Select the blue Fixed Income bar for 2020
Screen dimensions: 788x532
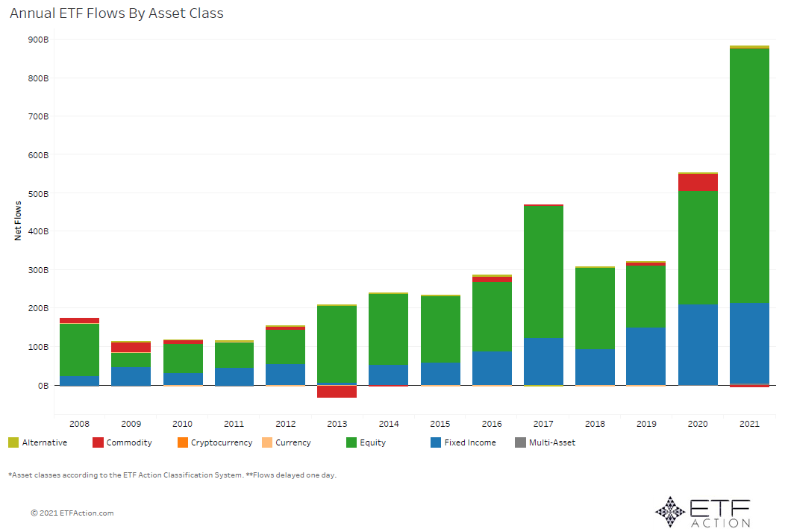tap(698, 344)
